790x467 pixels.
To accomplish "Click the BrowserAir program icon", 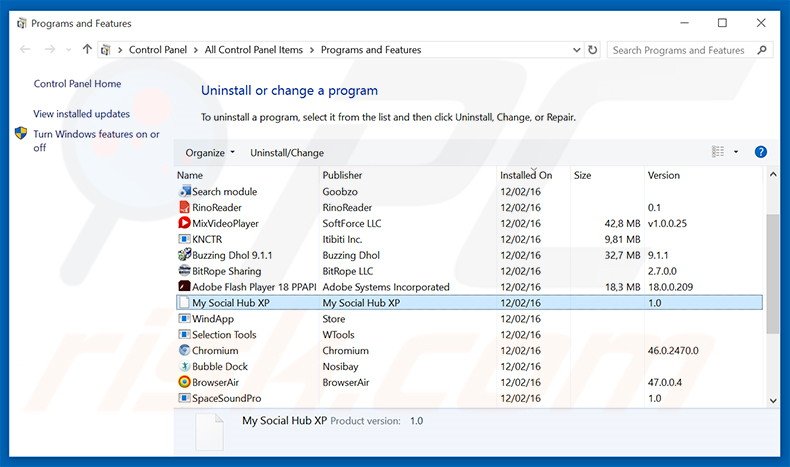I will (x=184, y=382).
